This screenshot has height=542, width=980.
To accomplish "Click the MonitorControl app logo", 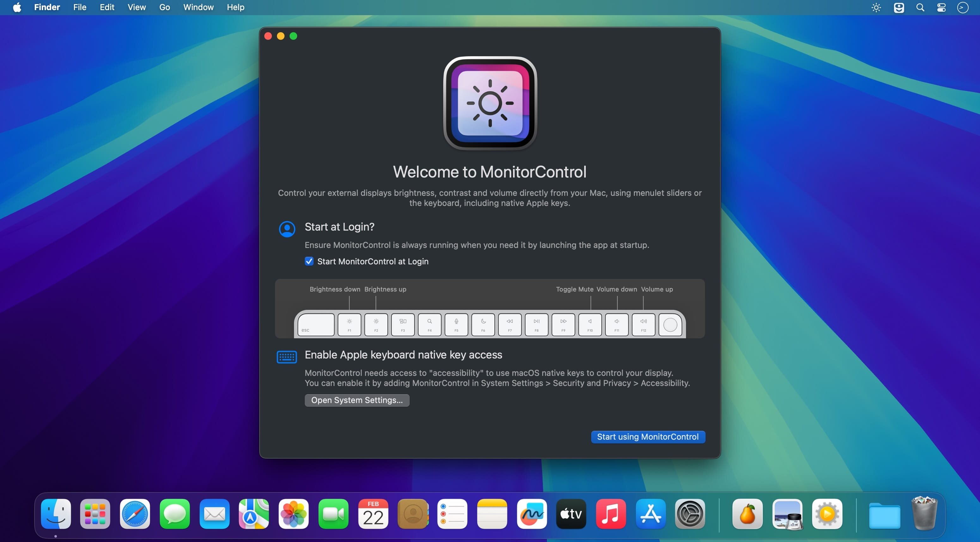I will click(x=490, y=103).
